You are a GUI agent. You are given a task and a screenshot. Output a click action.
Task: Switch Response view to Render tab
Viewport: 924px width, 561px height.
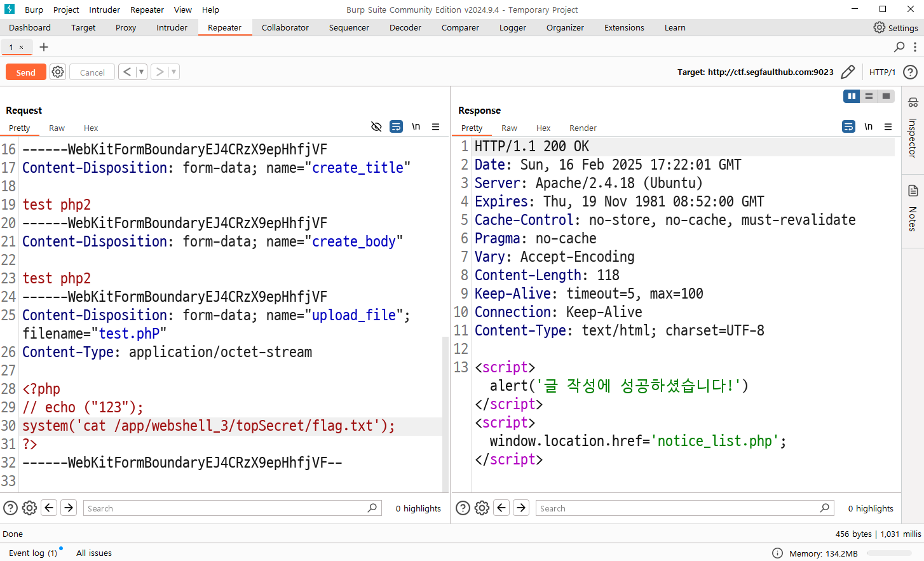coord(583,128)
